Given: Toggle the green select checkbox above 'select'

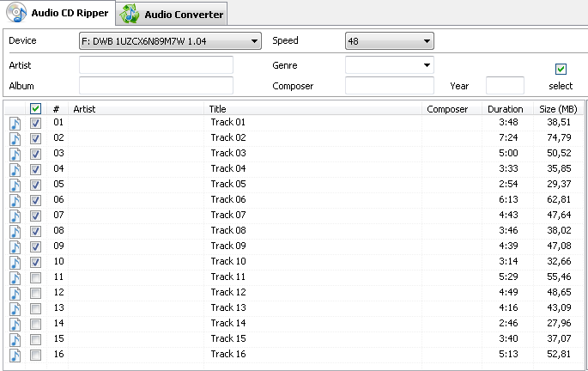Looking at the screenshot, I should coord(561,69).
